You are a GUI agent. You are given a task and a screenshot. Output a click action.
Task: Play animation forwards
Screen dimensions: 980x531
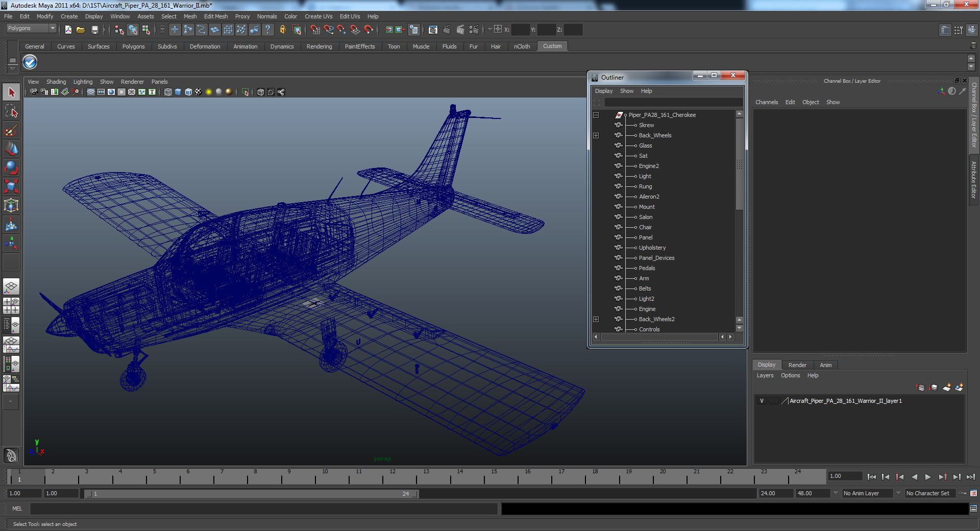(928, 477)
